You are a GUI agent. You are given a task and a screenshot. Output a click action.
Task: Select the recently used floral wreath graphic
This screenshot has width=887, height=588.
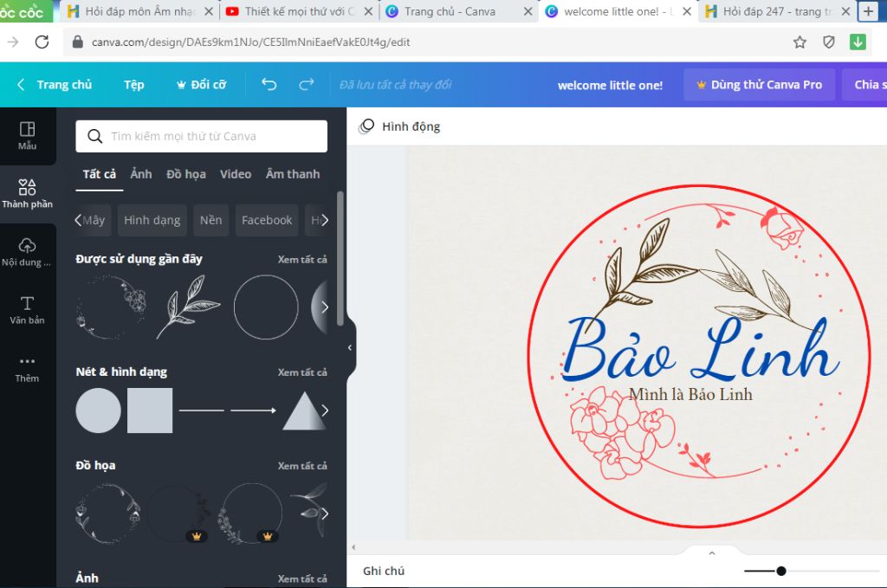point(111,307)
